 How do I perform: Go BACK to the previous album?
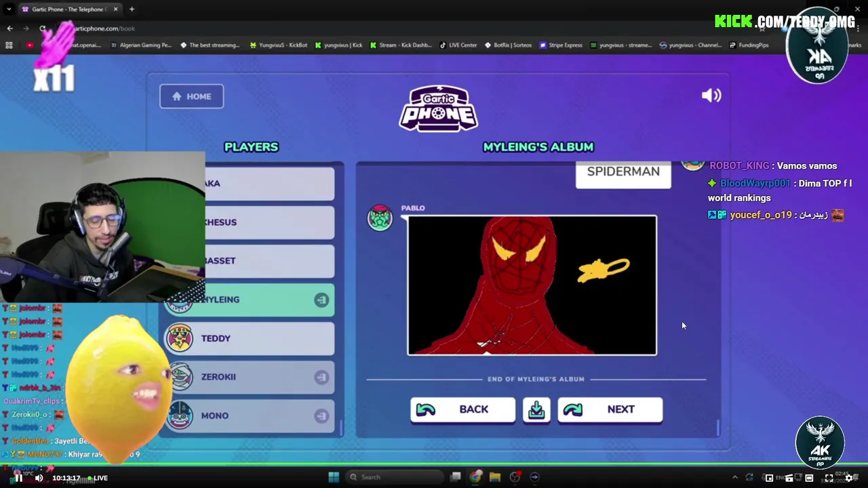click(462, 409)
